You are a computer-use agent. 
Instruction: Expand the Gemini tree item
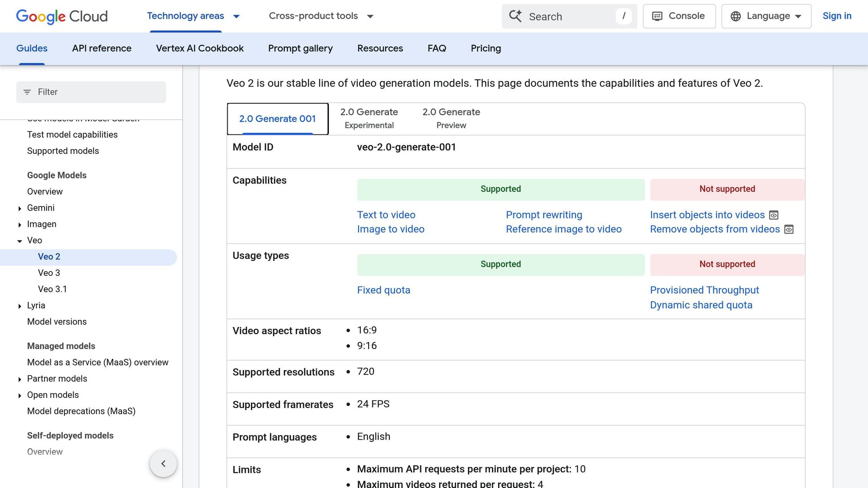coord(20,208)
